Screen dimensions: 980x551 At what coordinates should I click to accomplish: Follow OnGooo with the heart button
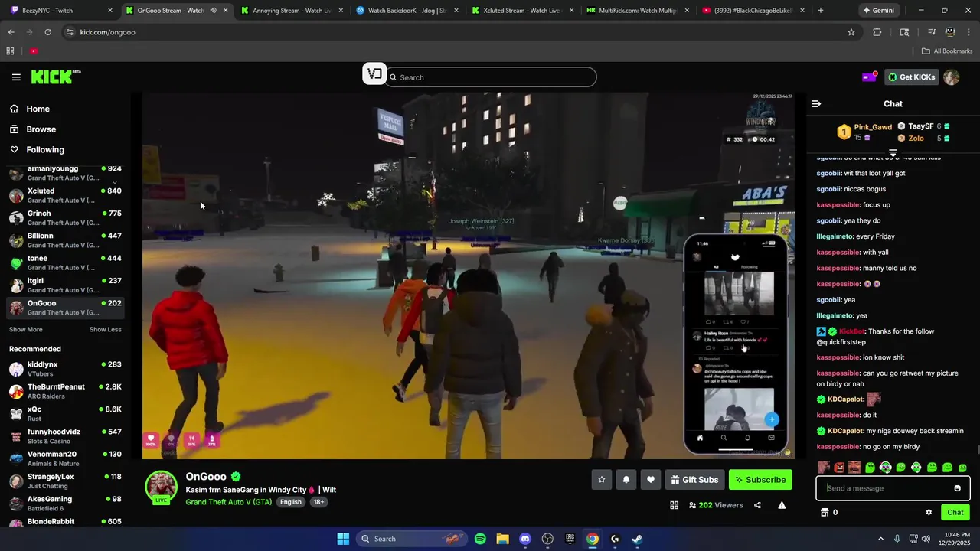[x=651, y=480]
